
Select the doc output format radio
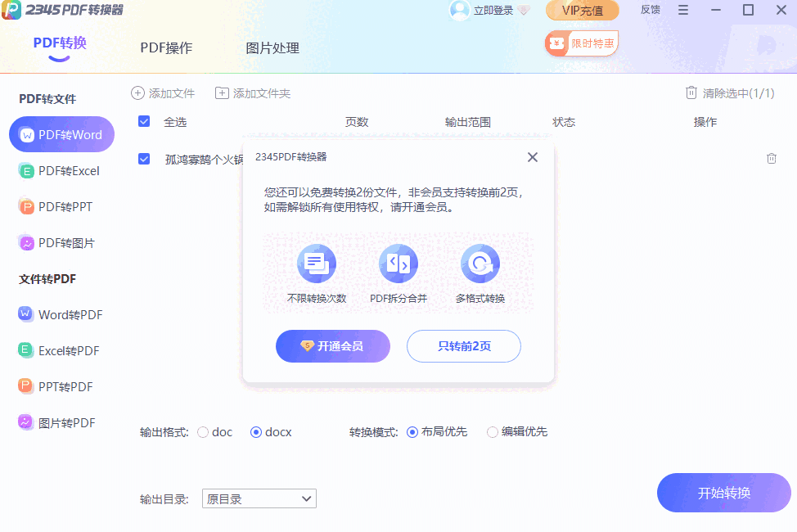203,432
